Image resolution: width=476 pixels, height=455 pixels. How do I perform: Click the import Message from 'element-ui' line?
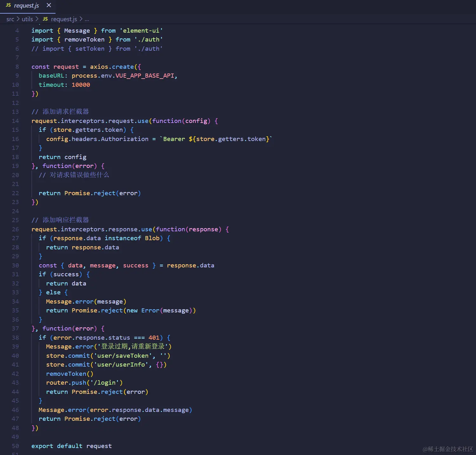coord(97,31)
